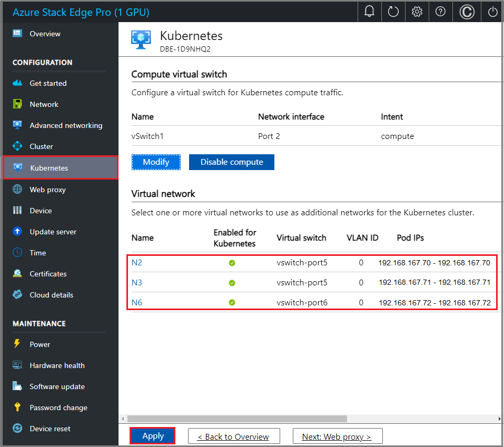Click the refresh icon in header
The height and width of the screenshot is (447, 504).
(x=393, y=12)
